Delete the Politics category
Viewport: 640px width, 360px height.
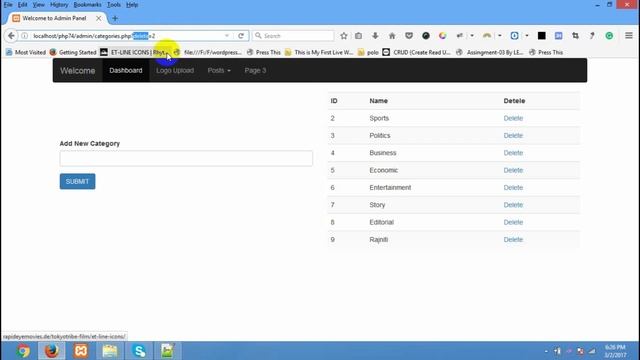pos(513,136)
